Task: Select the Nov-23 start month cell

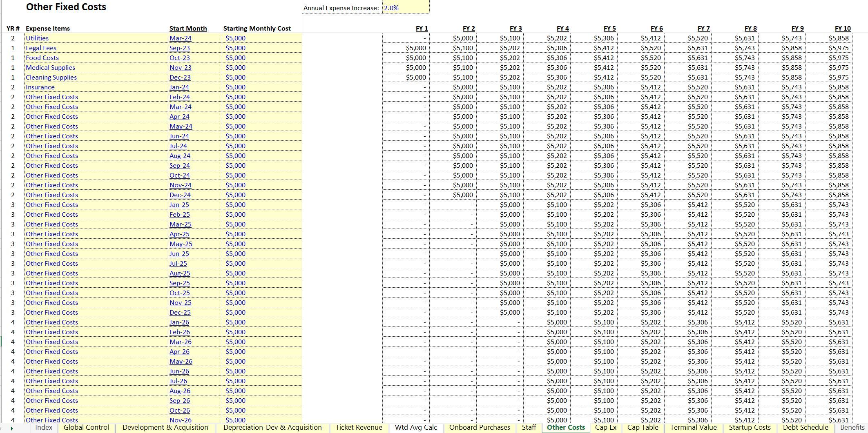Action: (x=195, y=67)
